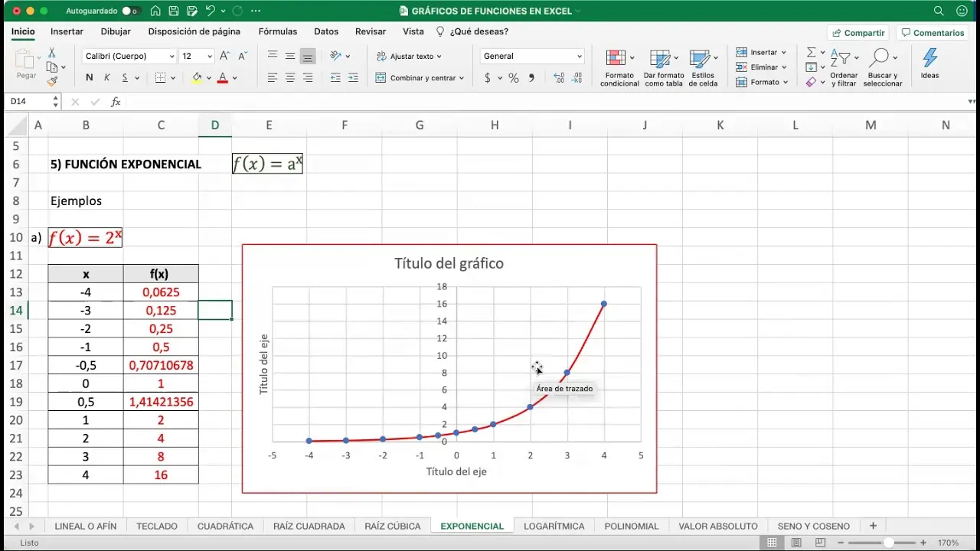
Task: Click the format painter brush icon
Action: 52,81
